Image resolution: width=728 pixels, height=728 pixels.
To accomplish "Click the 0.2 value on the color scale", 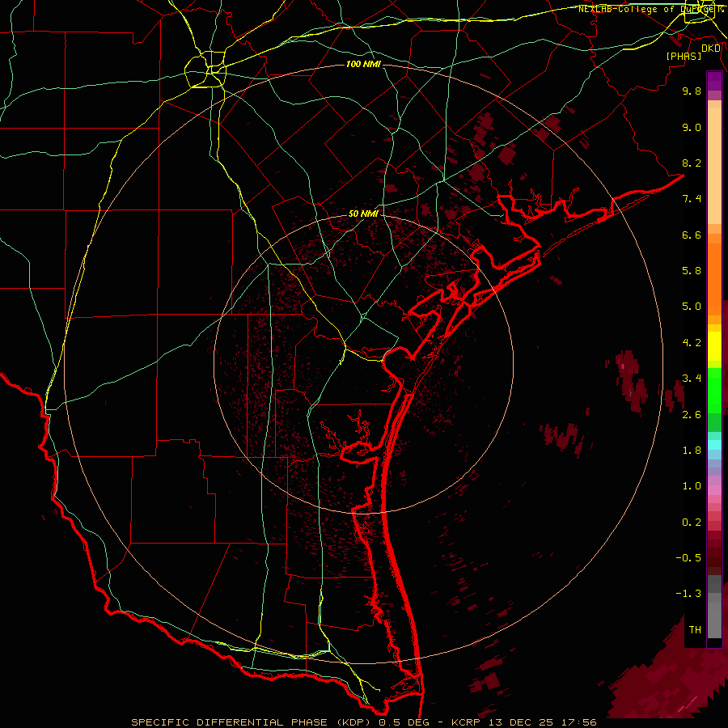I will (x=692, y=523).
